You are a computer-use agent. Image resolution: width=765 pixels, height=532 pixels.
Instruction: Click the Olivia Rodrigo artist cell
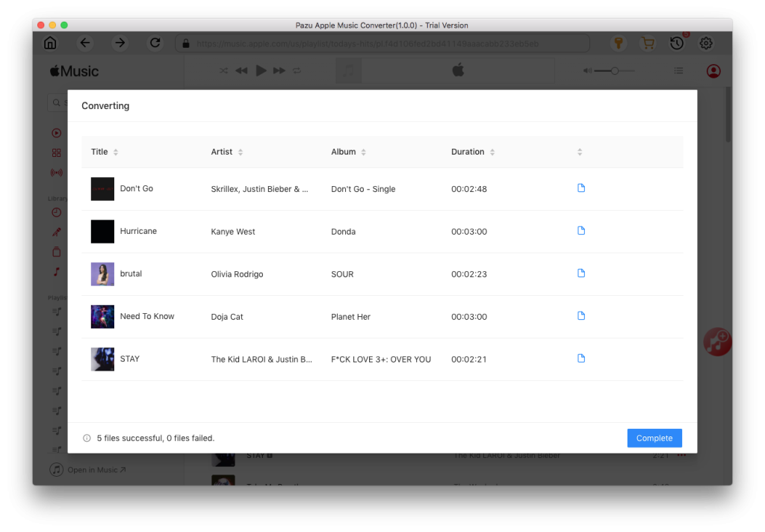pyautogui.click(x=237, y=274)
